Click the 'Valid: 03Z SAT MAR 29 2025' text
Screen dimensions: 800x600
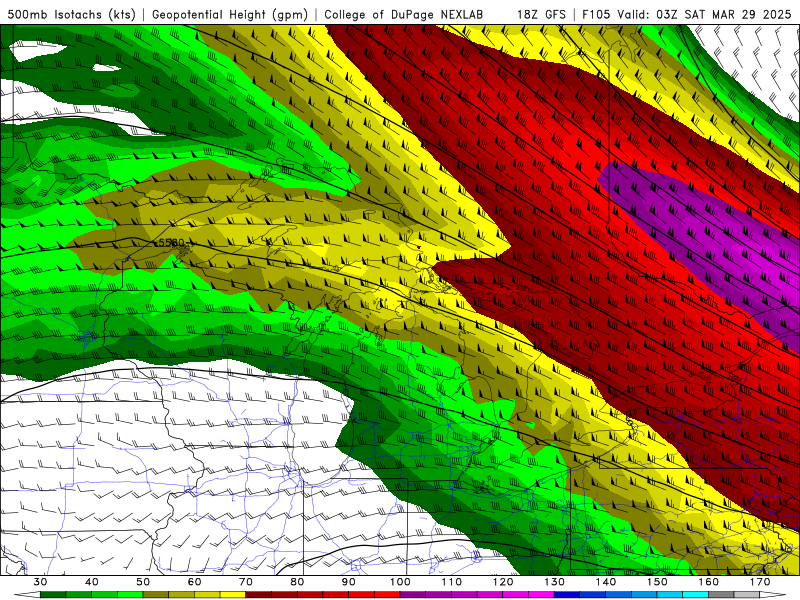pyautogui.click(x=706, y=14)
